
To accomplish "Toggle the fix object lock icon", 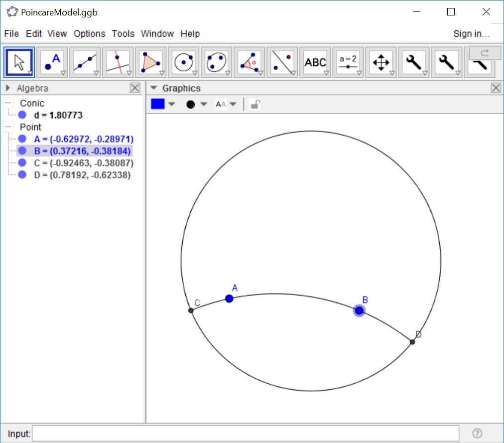I will pos(254,104).
